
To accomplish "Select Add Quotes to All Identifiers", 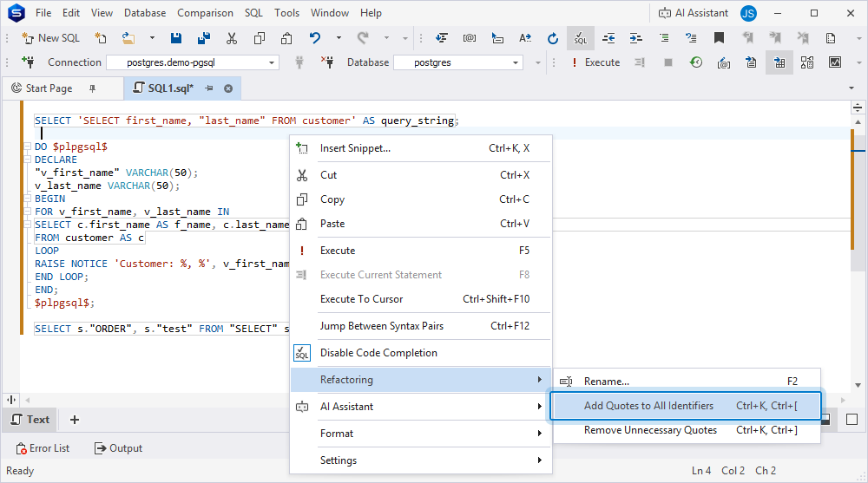I will (687, 406).
